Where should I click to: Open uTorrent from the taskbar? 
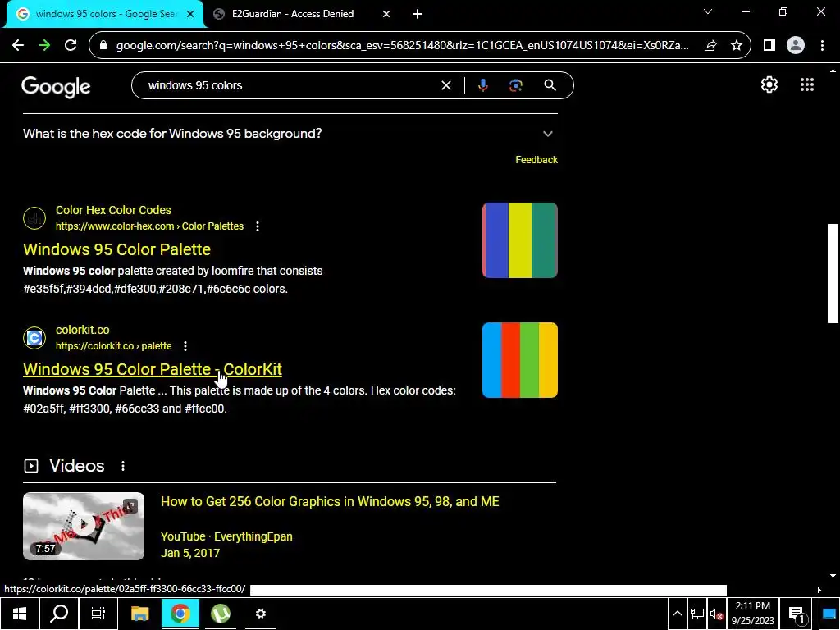coord(221,614)
